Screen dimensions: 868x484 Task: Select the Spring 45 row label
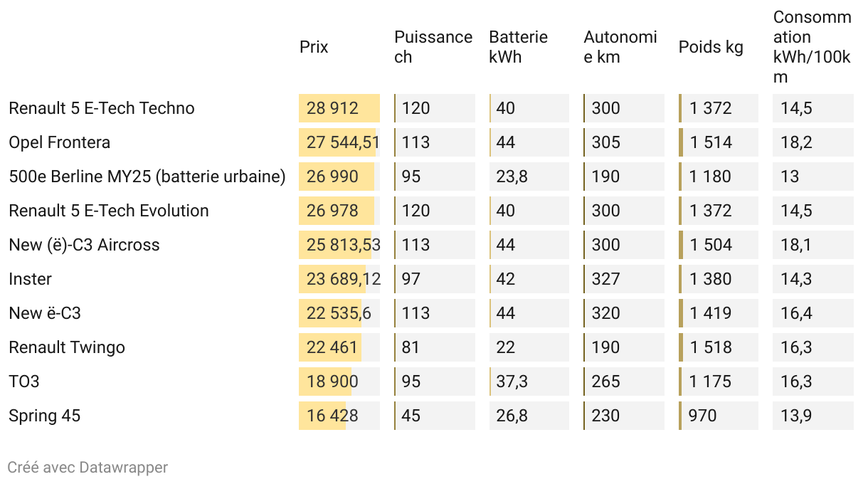click(x=44, y=416)
